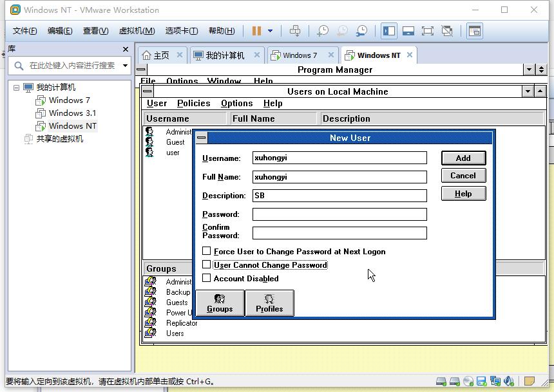
Task: Pause the virtual machine with the orange pause icon
Action: (256, 31)
